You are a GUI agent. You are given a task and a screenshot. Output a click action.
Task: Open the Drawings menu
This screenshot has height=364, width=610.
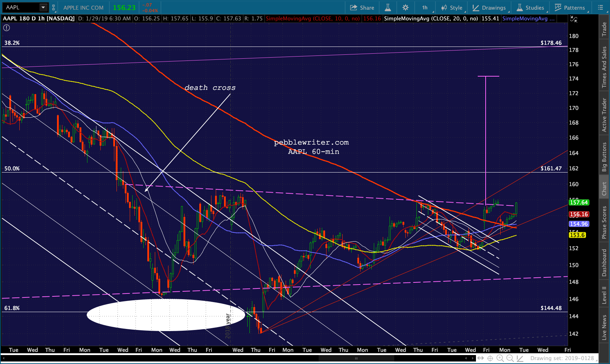(x=489, y=8)
